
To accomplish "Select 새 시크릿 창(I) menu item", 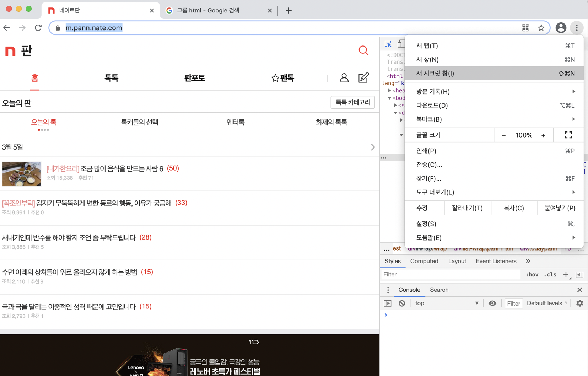I will (x=494, y=74).
